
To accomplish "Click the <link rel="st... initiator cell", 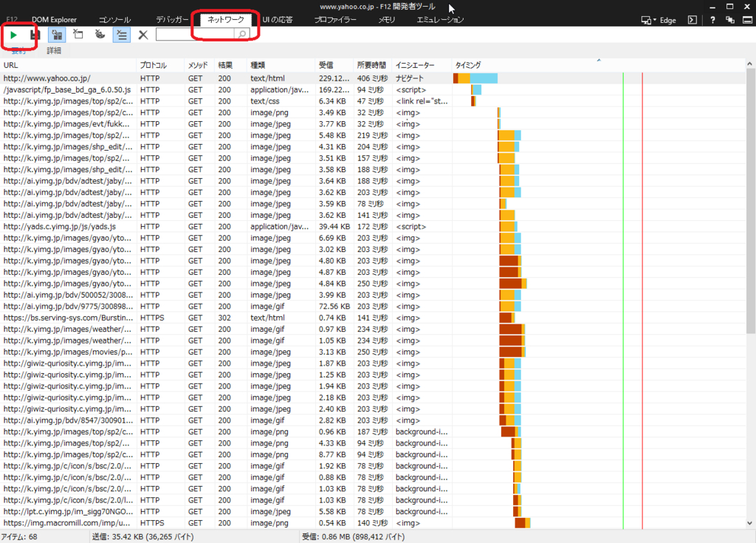I will (x=422, y=101).
